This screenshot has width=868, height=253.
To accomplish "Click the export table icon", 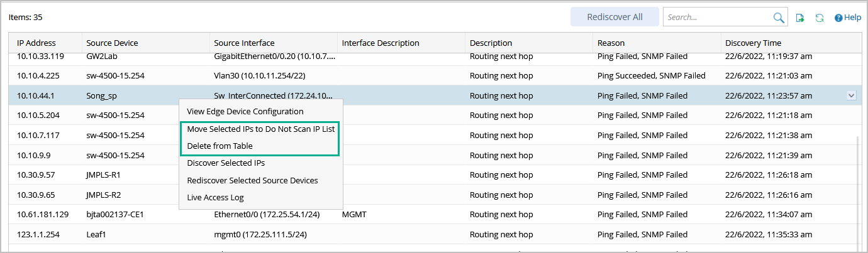I will tap(800, 18).
